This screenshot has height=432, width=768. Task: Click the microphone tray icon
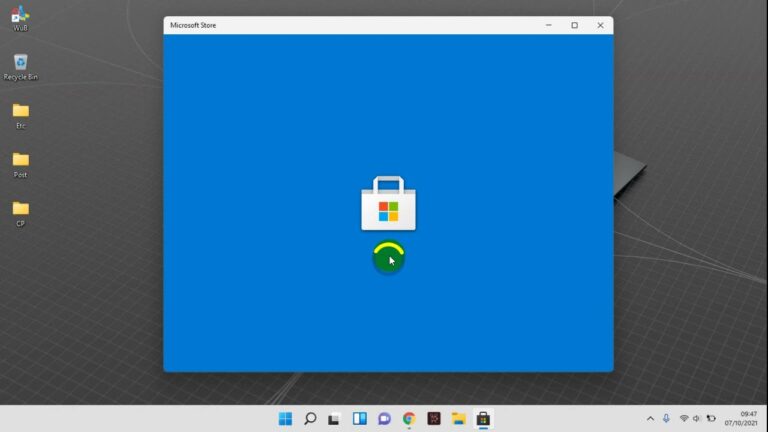666,418
